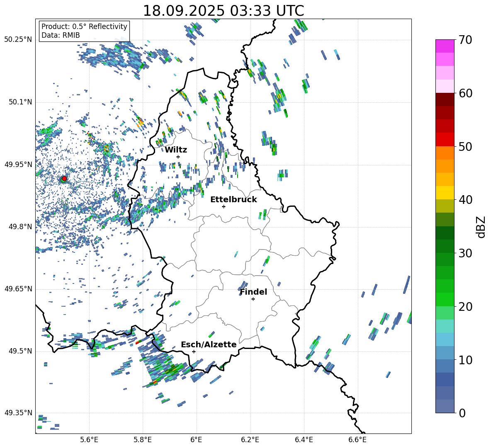Screen dimensions: 491x448
Task: Click the Wiltz city label
Action: point(176,150)
